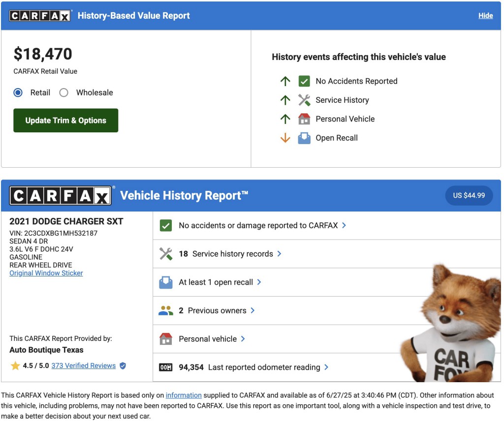Click the Open Recall value event text
This screenshot has width=504, height=425.
(x=337, y=138)
